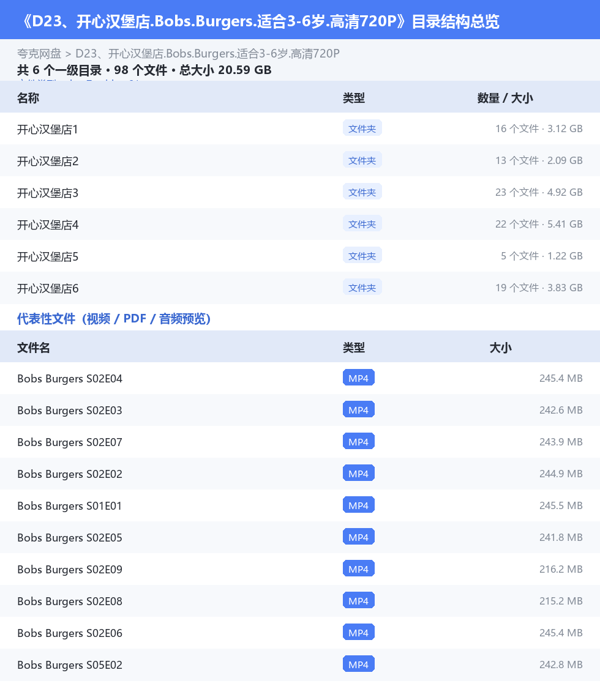Click the 夸克网盘 breadcrumb link

39,54
